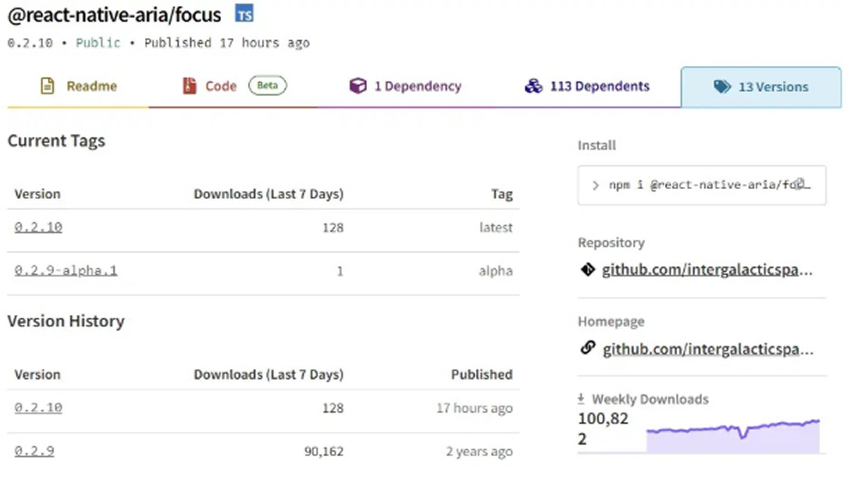847x504 pixels.
Task: Click the Weekly Downloads arrow icon
Action: click(581, 398)
